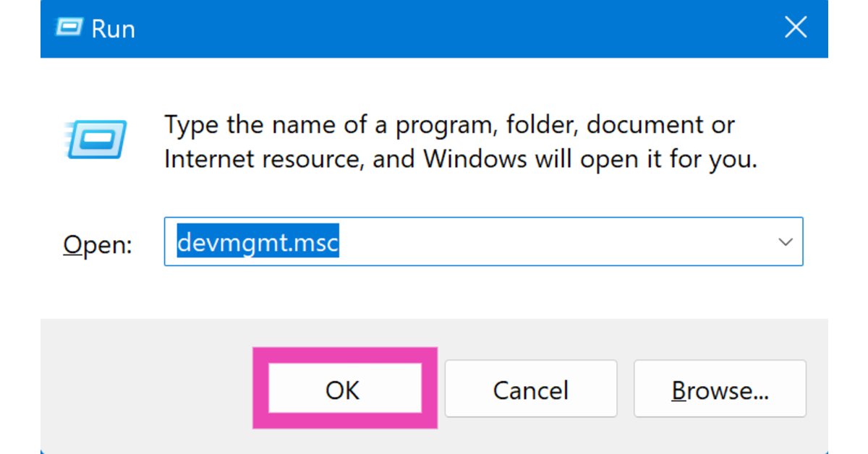Screen dimensions: 868x454
Task: Click the word "Windows" in the description
Action: point(475,159)
